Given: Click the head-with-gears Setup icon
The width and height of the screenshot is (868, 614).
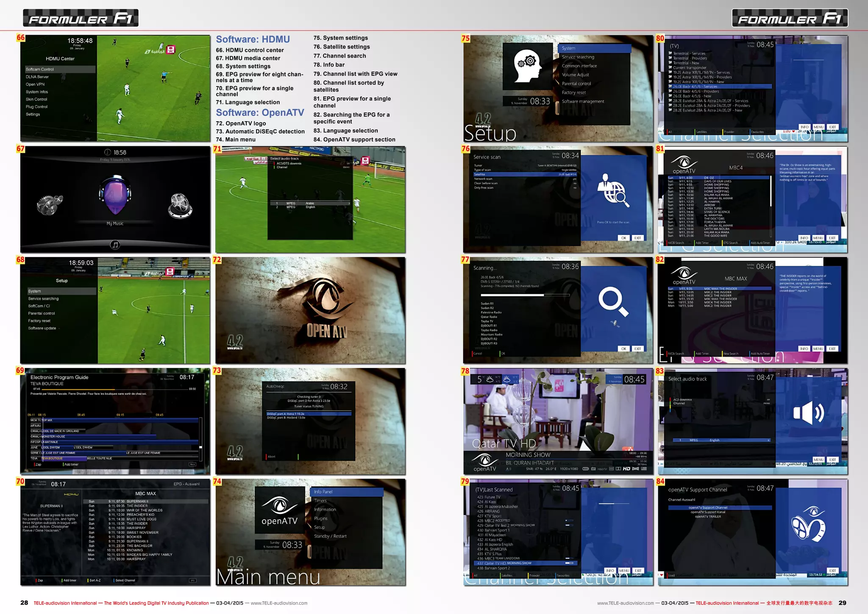Looking at the screenshot, I should (x=527, y=66).
